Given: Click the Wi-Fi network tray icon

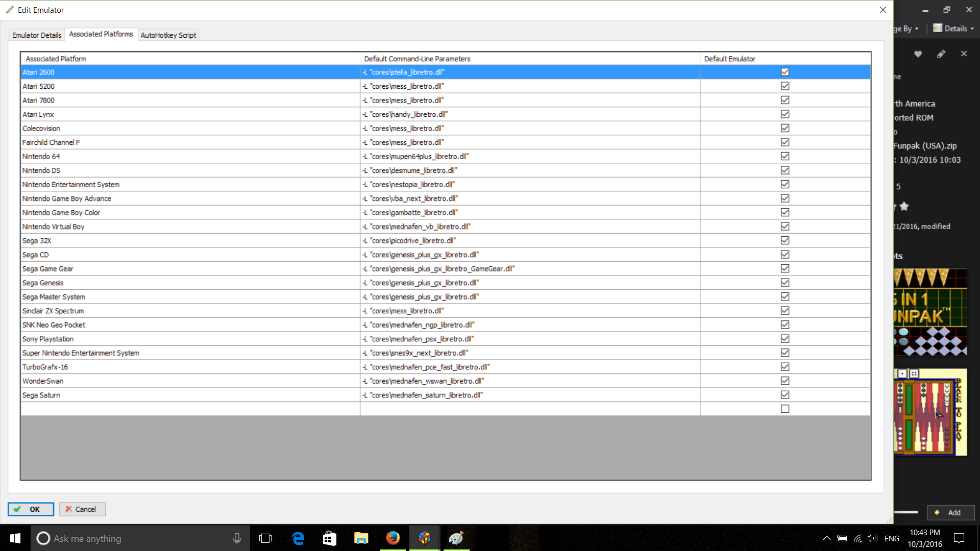Looking at the screenshot, I should coord(858,538).
